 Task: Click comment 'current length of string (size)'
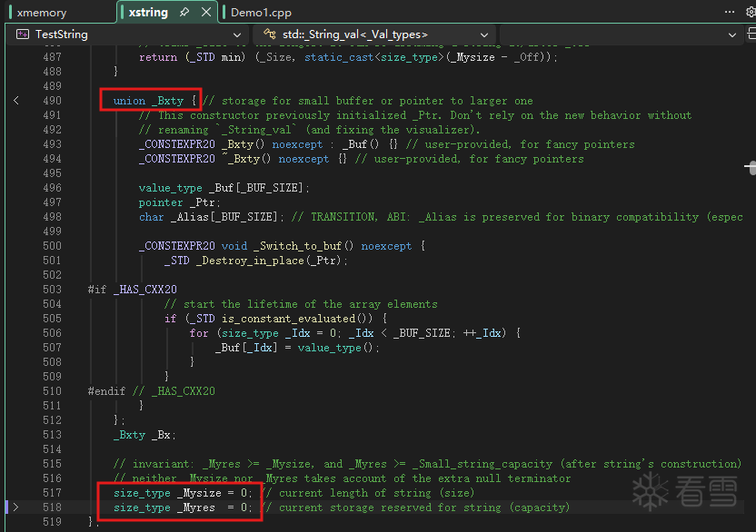click(x=376, y=493)
